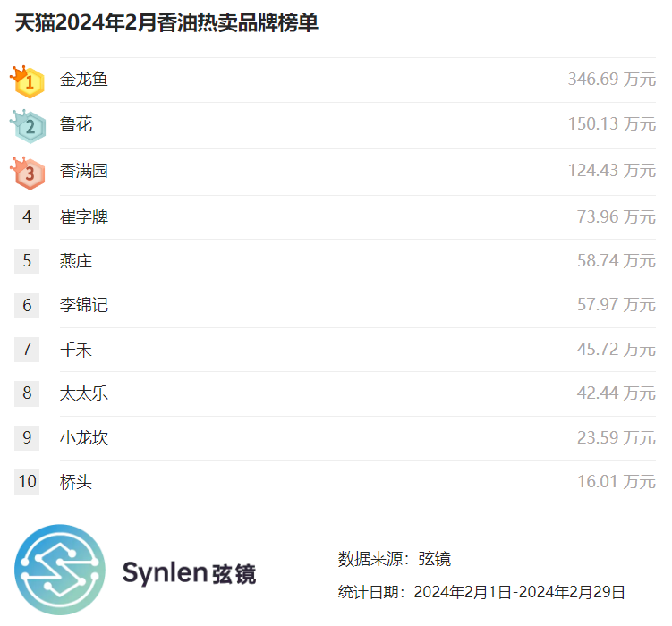Click the sales value 346.69 万元
Screen dimensions: 672x626
coord(611,80)
